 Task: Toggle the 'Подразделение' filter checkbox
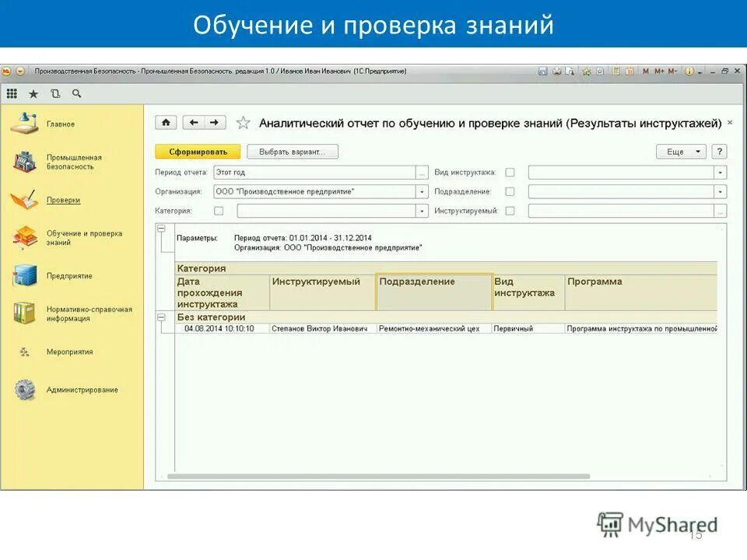(x=510, y=191)
